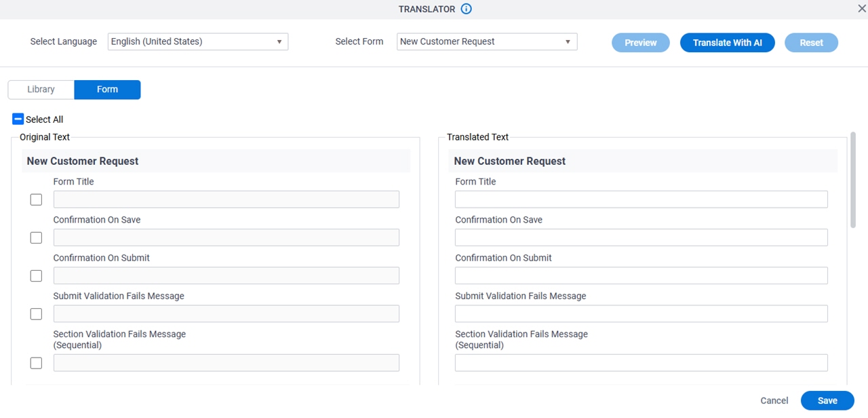868x418 pixels.
Task: Check the Form Title checkbox
Action: [36, 199]
